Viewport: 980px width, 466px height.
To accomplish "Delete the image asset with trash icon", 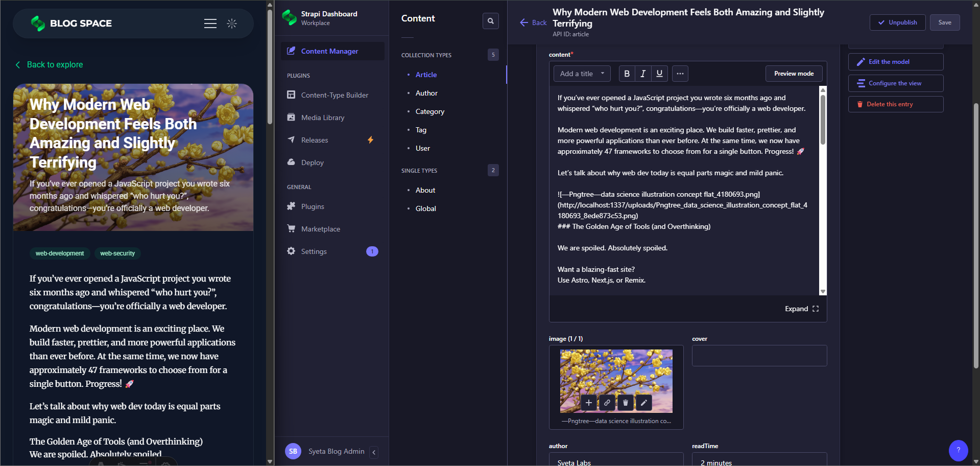I will [x=625, y=403].
